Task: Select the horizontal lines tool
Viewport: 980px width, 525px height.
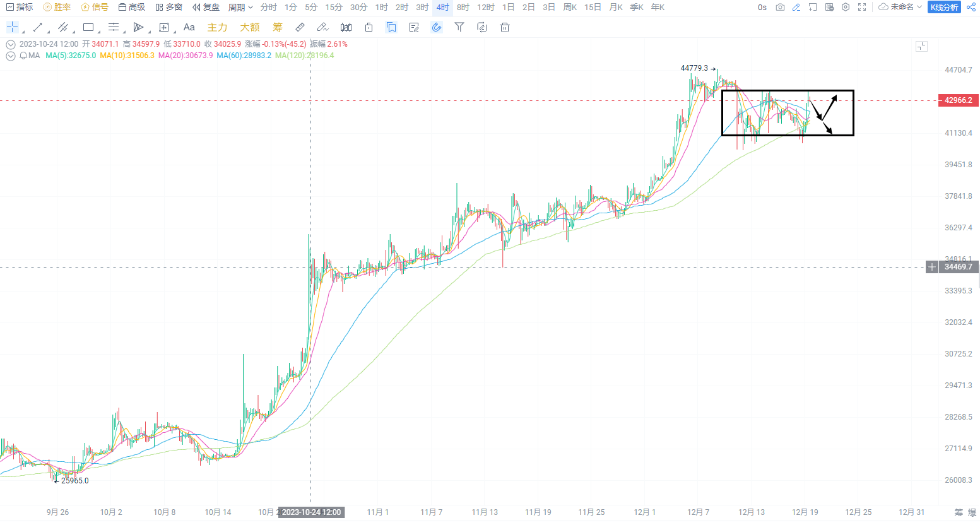Action: coord(114,27)
